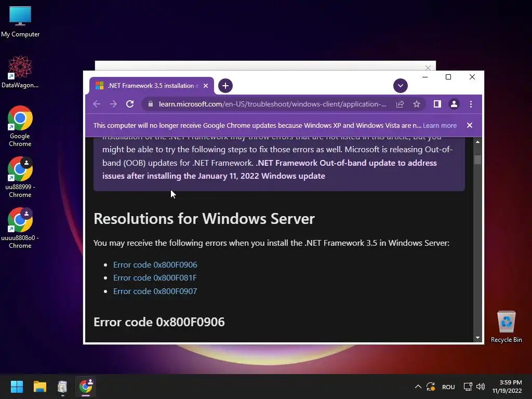This screenshot has height=399, width=532.
Task: Click the page scrollbar up arrow
Action: (x=478, y=142)
